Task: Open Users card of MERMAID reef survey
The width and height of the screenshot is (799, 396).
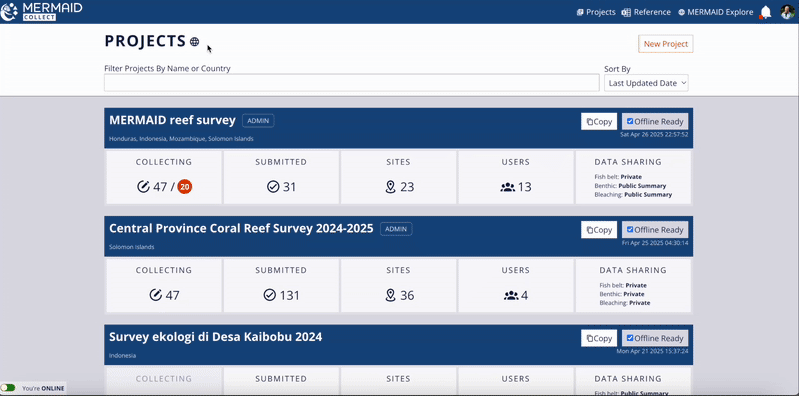Action: pyautogui.click(x=516, y=177)
